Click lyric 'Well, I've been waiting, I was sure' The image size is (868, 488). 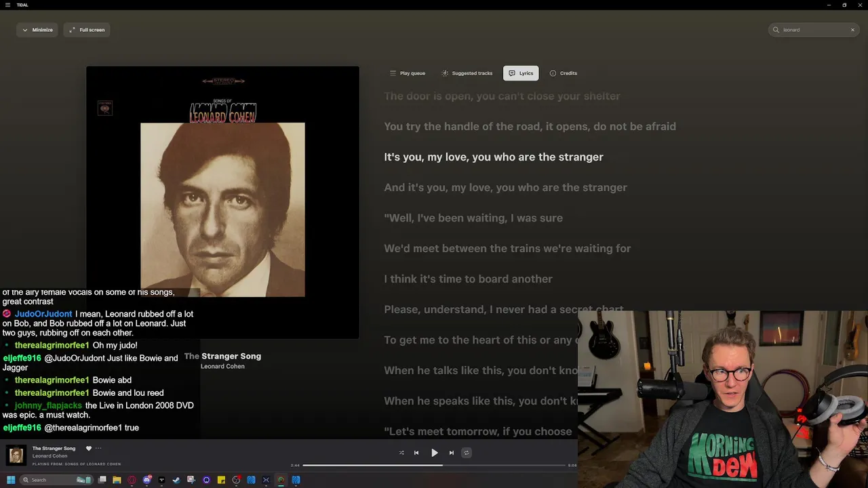tap(473, 218)
